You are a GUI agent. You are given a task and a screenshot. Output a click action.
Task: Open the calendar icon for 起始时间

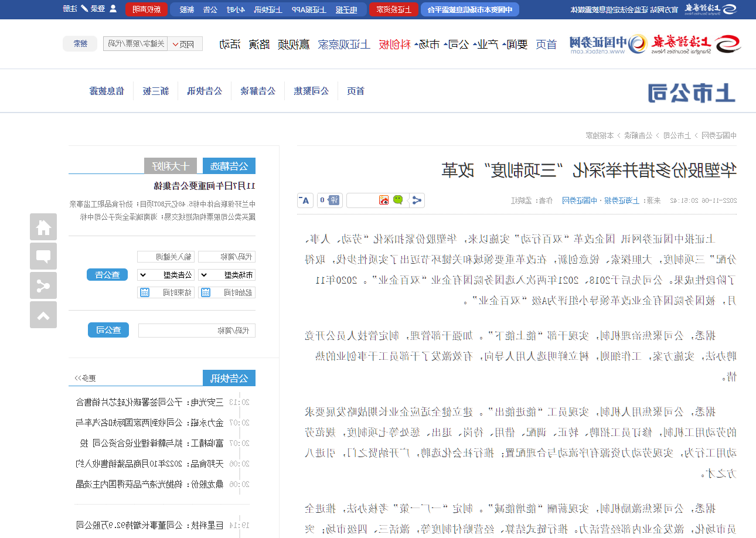point(205,292)
